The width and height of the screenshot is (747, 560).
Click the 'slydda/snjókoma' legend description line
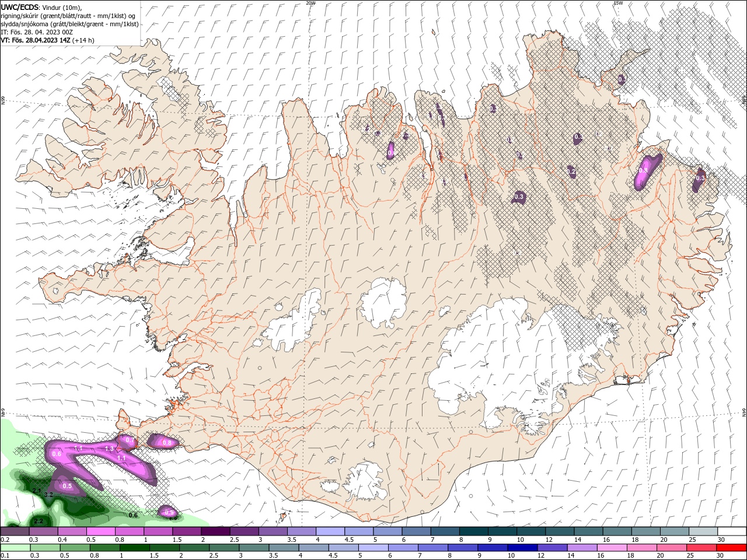point(69,24)
